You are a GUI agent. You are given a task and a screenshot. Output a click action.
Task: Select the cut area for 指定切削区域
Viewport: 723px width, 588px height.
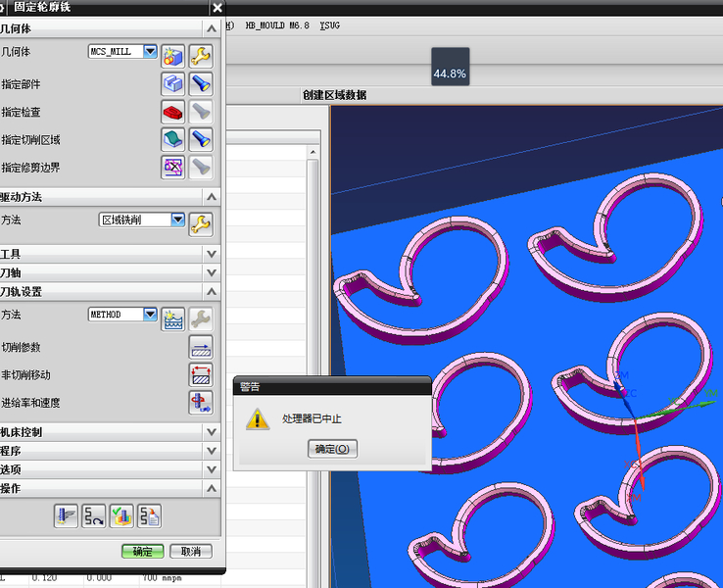click(x=172, y=139)
